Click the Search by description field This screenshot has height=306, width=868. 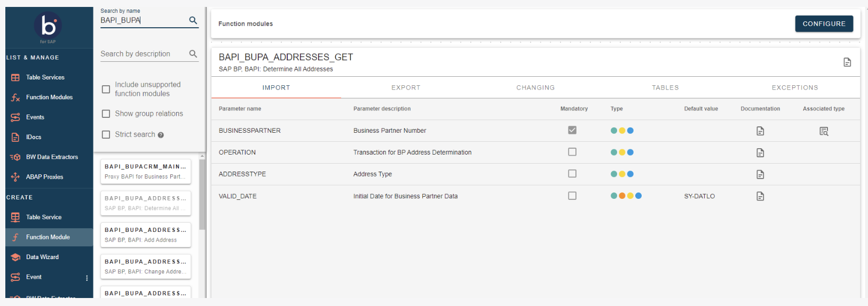pos(143,54)
